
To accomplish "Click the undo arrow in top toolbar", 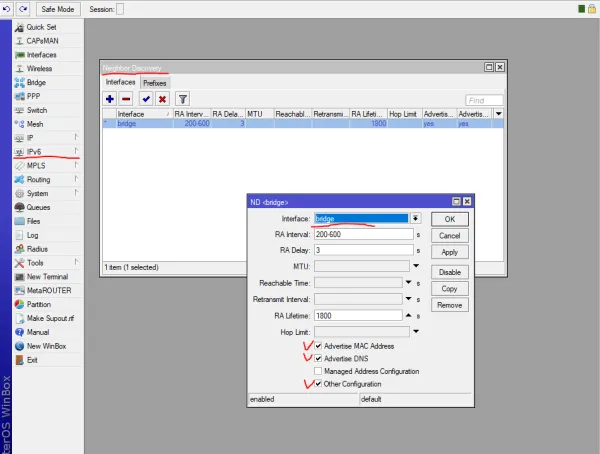I will tap(8, 8).
